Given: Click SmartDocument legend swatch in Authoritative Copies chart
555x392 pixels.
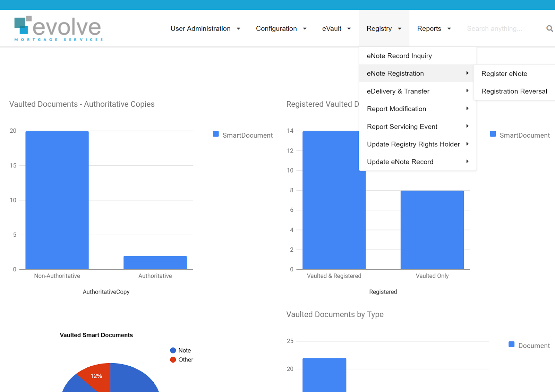Looking at the screenshot, I should coord(216,134).
